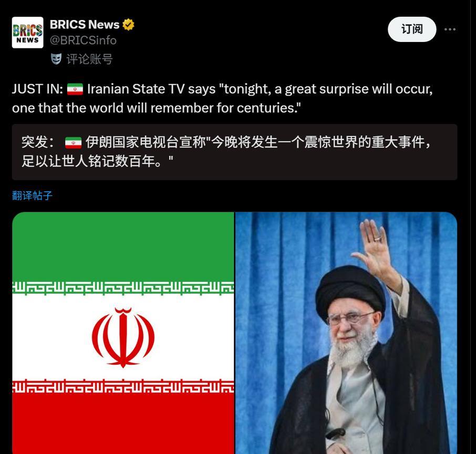Click the 翻译帖子 translate post link
The width and height of the screenshot is (476, 454).
point(32,195)
